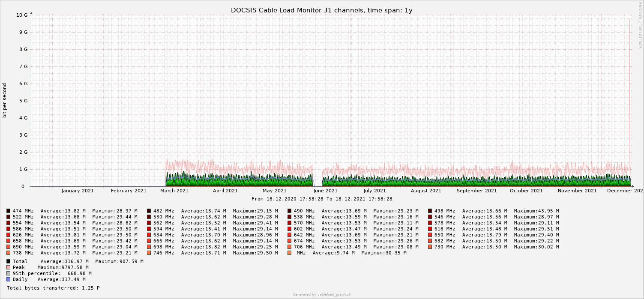Click the 570 MHz legend swatch

point(290,223)
